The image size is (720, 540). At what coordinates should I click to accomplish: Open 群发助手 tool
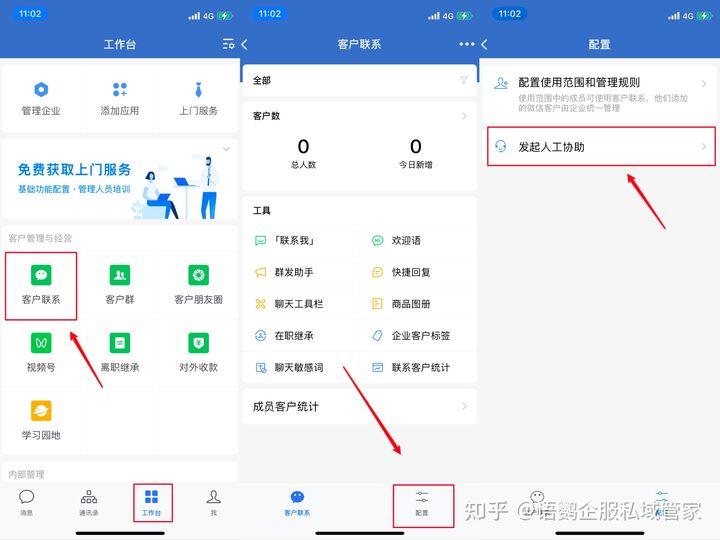pos(294,272)
